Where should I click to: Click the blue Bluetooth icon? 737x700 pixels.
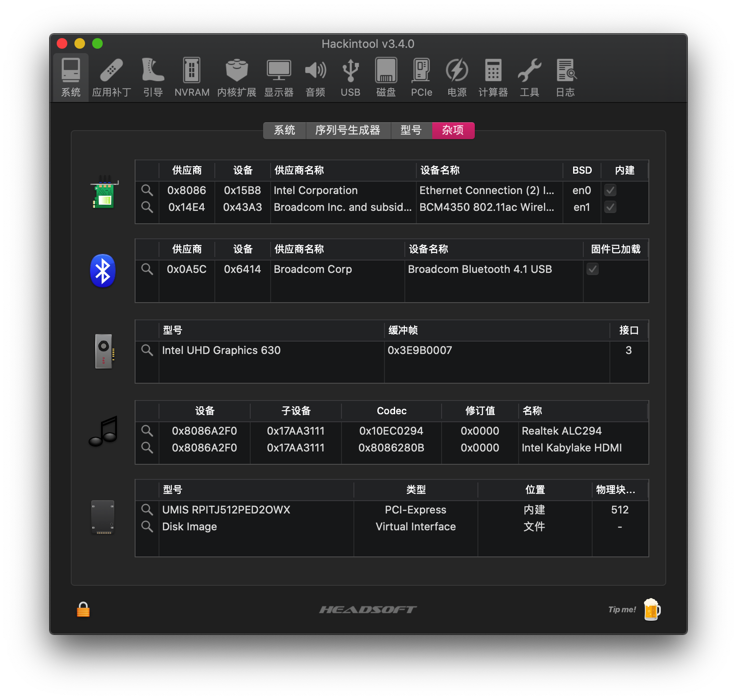coord(103,271)
